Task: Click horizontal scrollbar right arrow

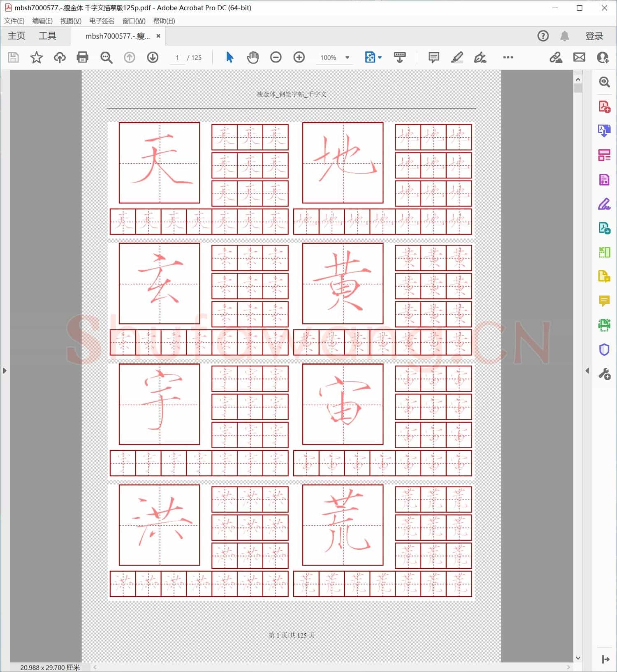Action: [x=568, y=667]
